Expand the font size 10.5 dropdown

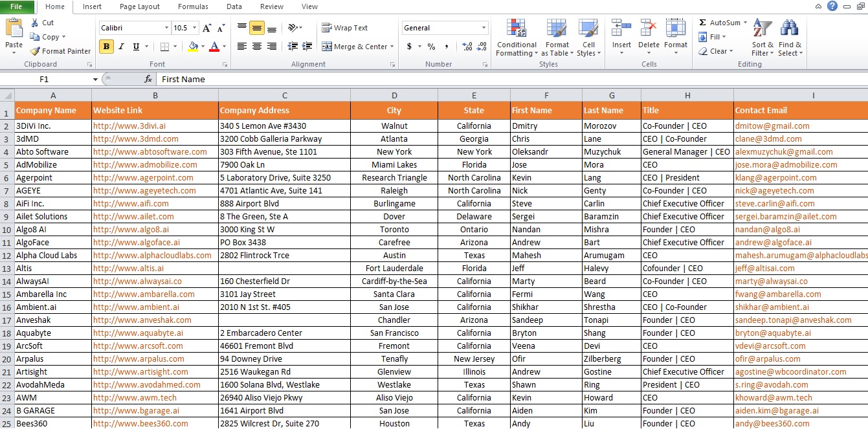194,28
